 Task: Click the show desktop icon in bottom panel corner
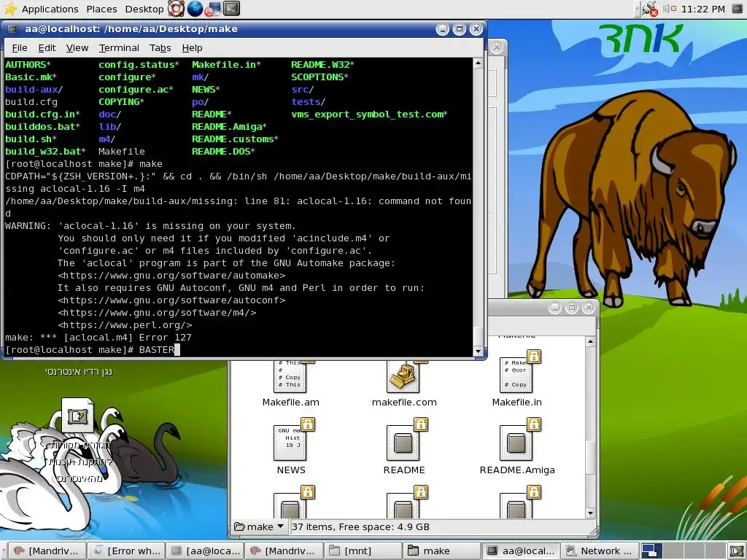coord(736,551)
